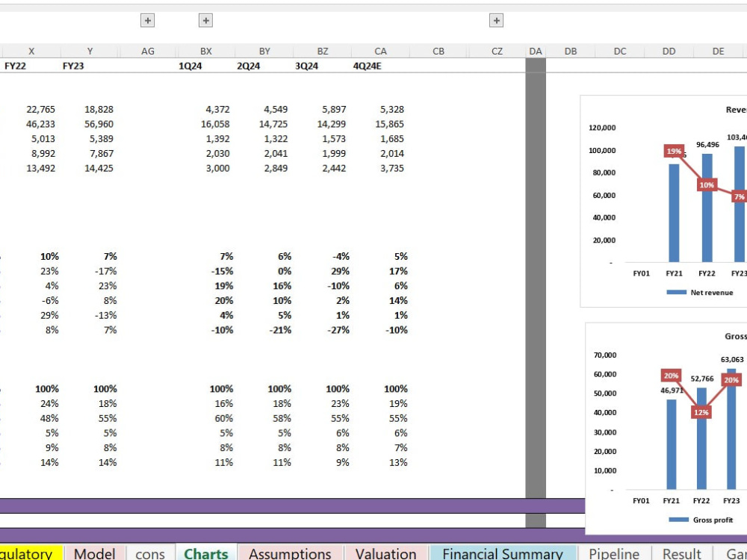Click the 12% label in gross profit chart
This screenshot has width=747, height=560.
point(701,412)
